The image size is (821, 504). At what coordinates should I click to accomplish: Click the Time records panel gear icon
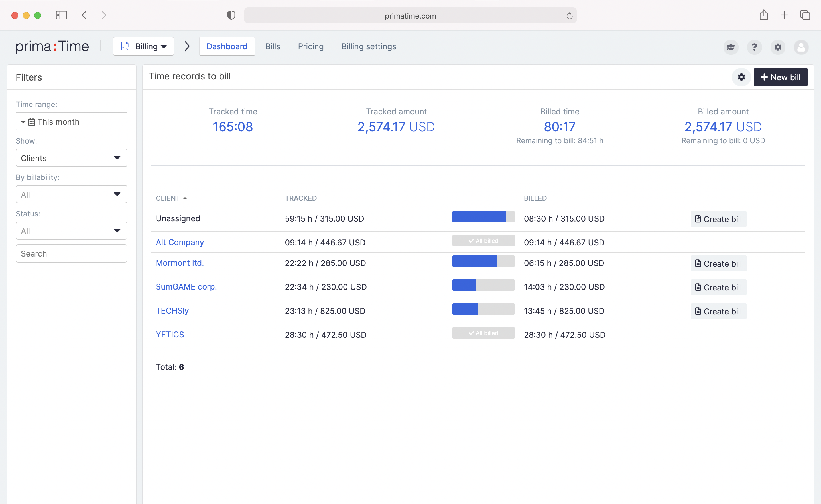click(741, 77)
